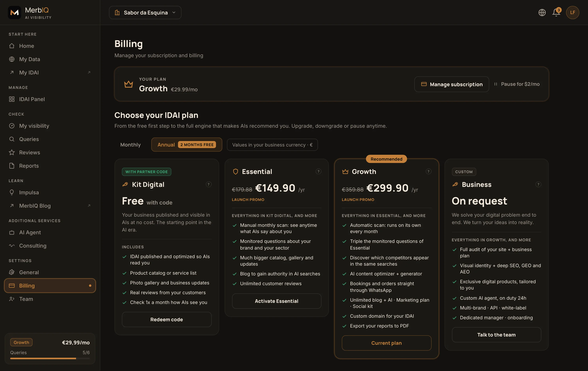Open Reports in the sidebar
Viewport: 588px width, 371px height.
50,166
